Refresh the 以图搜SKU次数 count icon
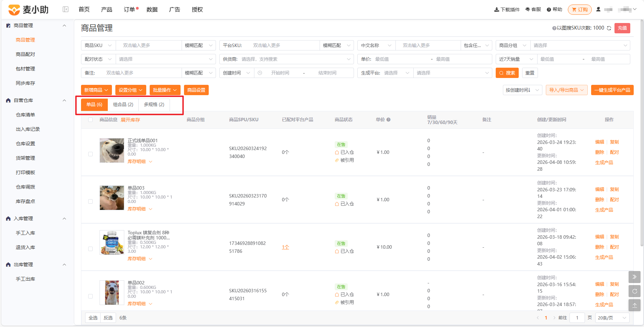Screen dimensions: 644x327 click(x=609, y=28)
